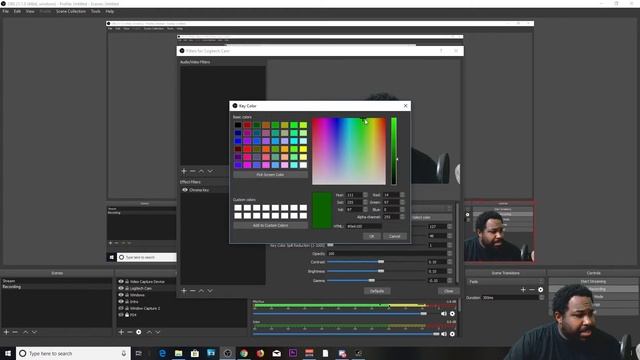
Task: Remove selected source with minus icon
Action: 130,332
